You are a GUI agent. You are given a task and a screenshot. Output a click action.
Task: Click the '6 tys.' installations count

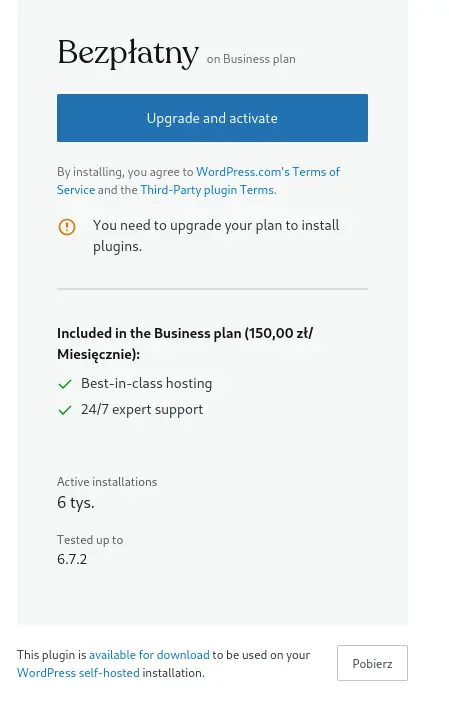[75, 503]
